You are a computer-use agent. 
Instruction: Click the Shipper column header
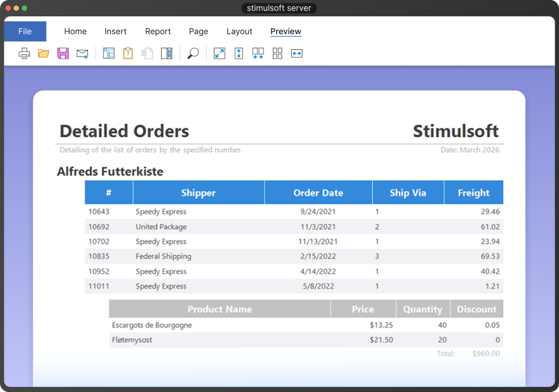point(198,193)
